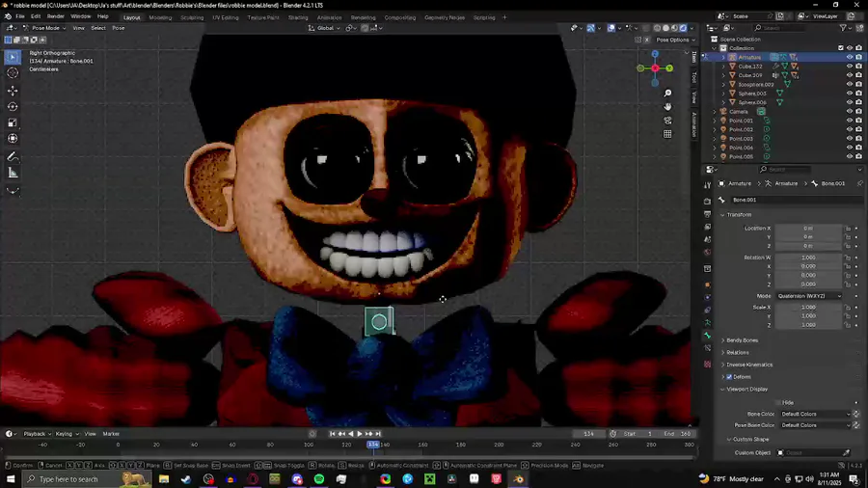Image resolution: width=868 pixels, height=488 pixels.
Task: Toggle camera view icon in viewport
Action: pos(667,120)
